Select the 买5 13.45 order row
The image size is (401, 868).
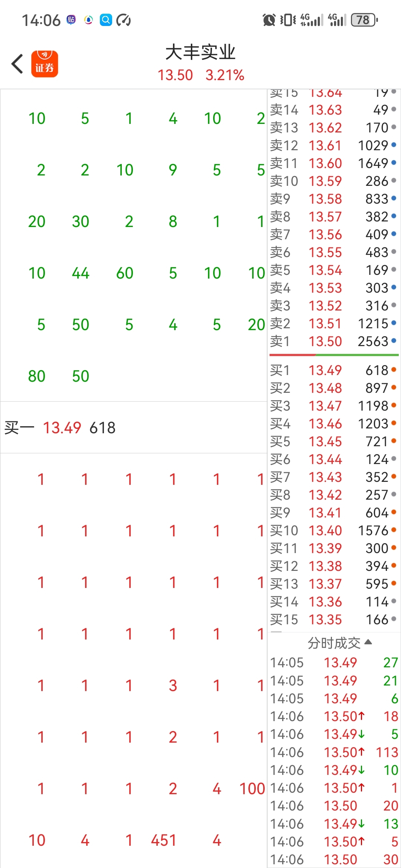coord(333,441)
